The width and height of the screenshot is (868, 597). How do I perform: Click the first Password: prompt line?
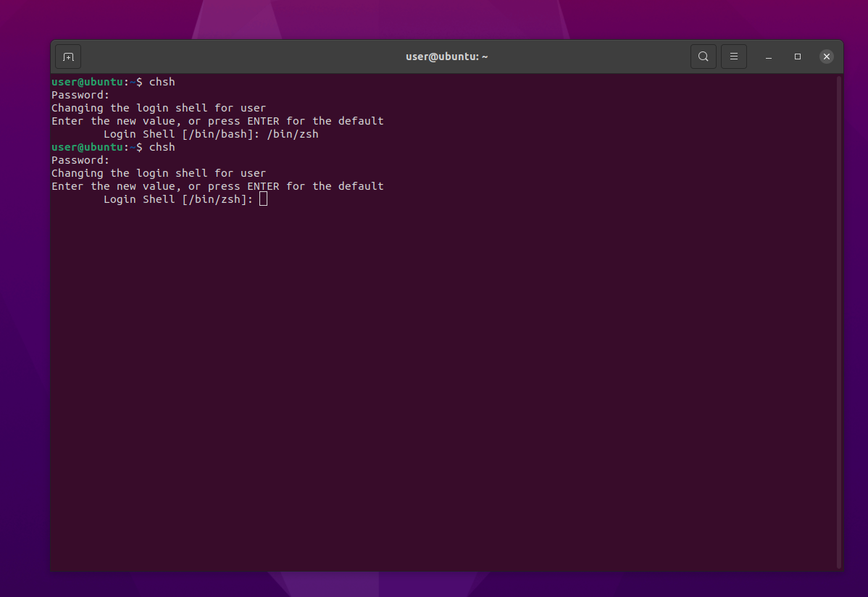coord(80,95)
